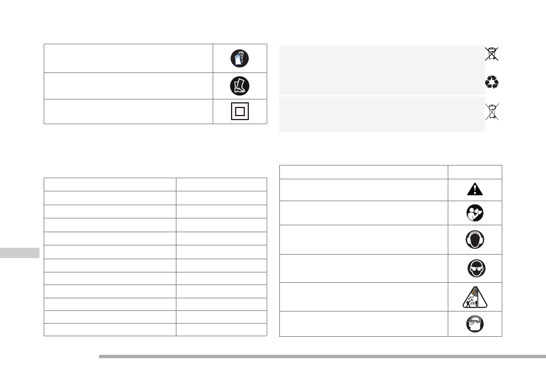546x392 pixels.
Task: Click the recycling arrows symbol
Action: [491, 82]
